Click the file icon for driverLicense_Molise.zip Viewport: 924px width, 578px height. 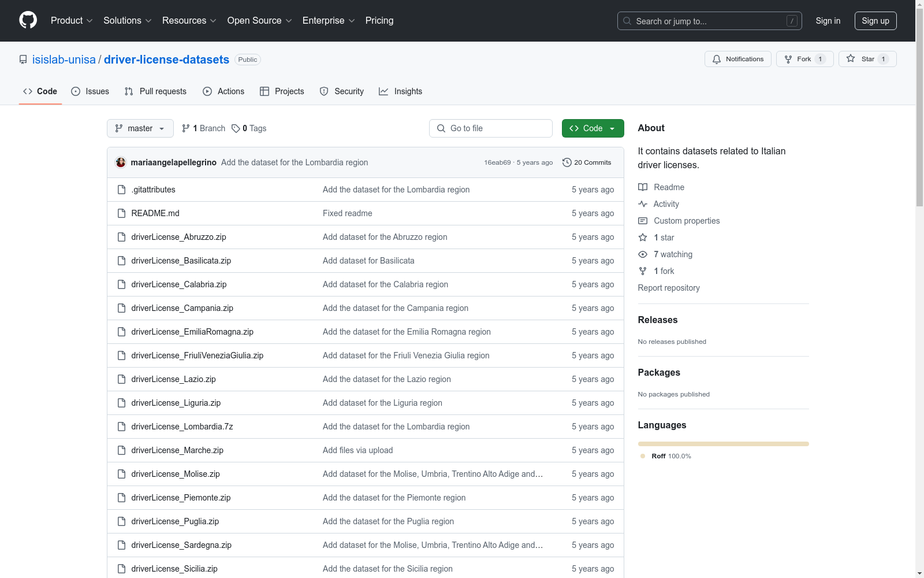click(121, 474)
